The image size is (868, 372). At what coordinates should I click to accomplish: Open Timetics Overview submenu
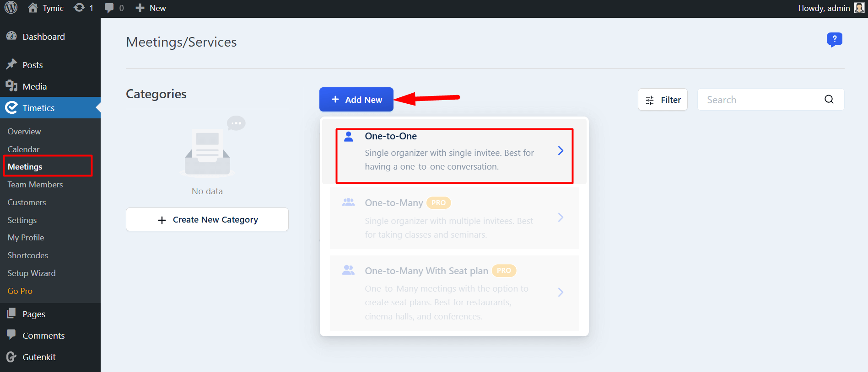24,132
